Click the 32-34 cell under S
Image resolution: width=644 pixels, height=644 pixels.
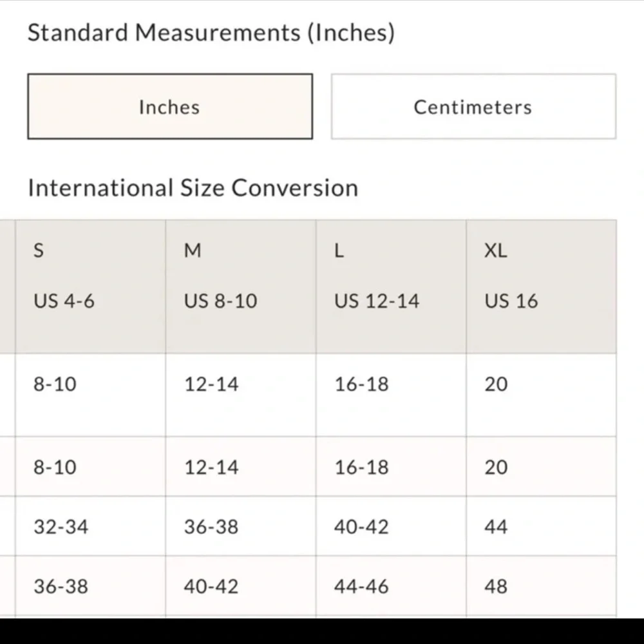point(91,526)
